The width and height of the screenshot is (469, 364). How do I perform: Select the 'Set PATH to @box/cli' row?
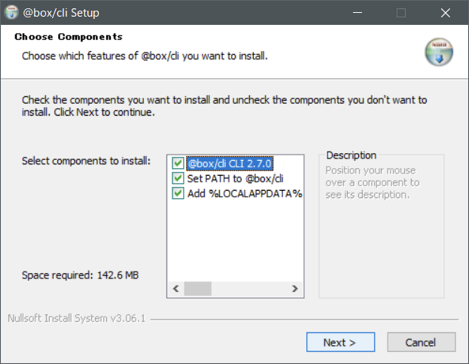(235, 179)
